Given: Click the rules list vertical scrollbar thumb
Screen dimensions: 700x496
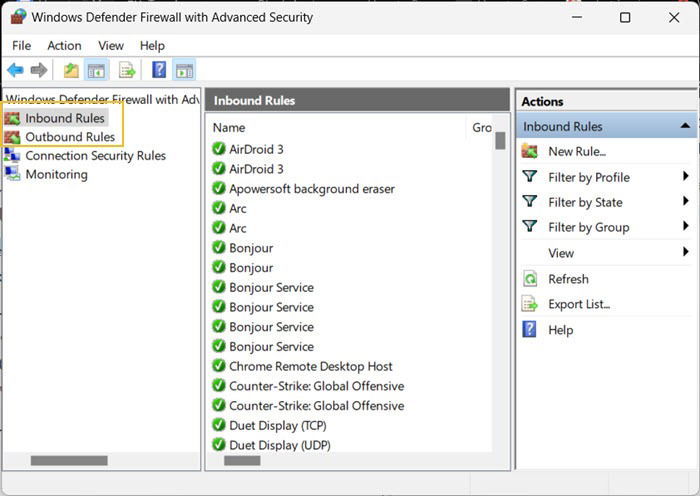Looking at the screenshot, I should pyautogui.click(x=500, y=141).
